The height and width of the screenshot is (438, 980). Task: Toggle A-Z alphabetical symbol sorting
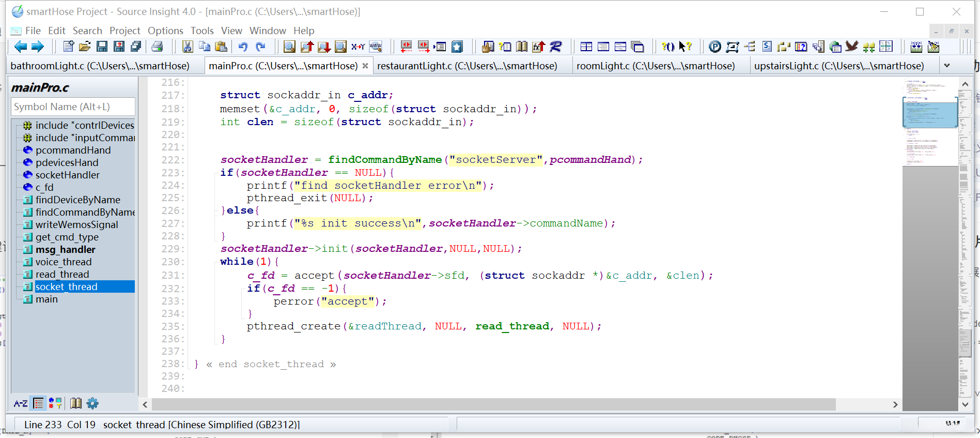point(21,403)
